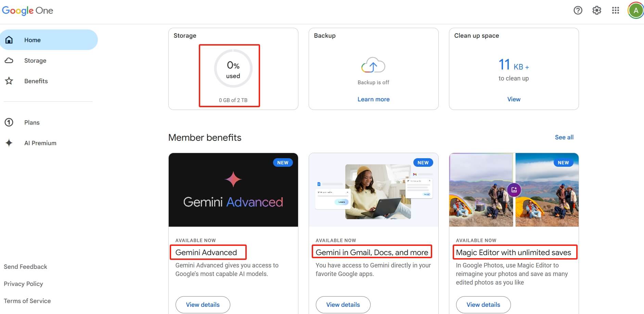The image size is (644, 314).
Task: Click the Backup card heading
Action: tap(325, 36)
